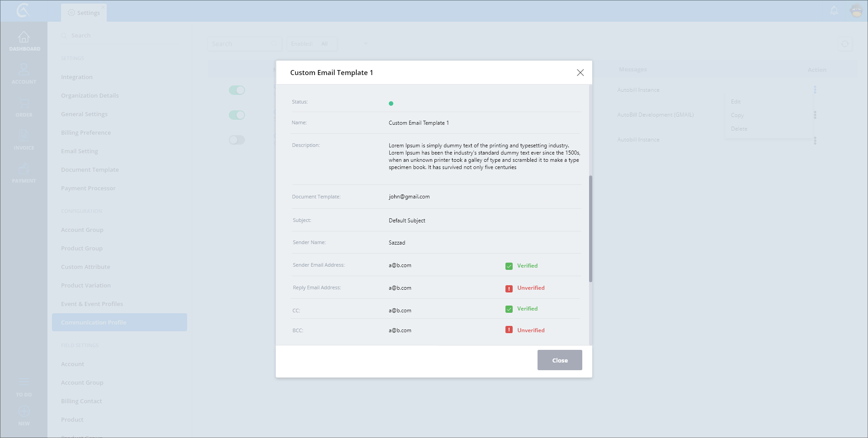868x438 pixels.
Task: Go to the Account sidebar icon
Action: (x=24, y=70)
